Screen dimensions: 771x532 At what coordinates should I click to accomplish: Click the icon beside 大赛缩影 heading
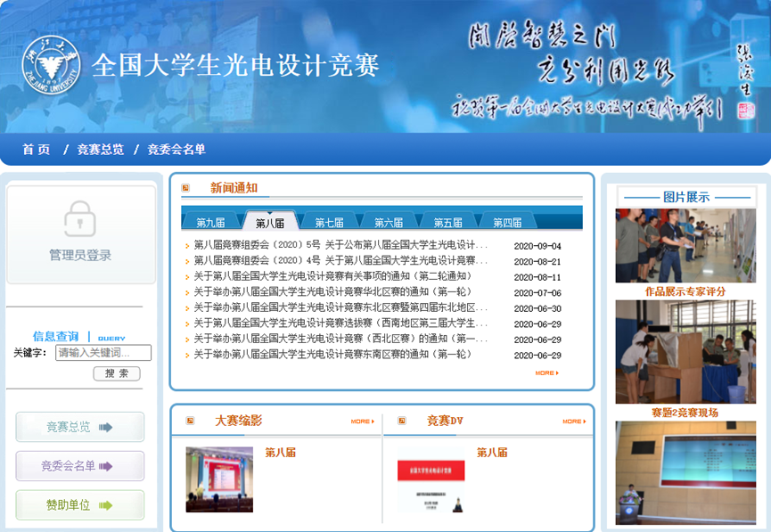click(x=190, y=421)
